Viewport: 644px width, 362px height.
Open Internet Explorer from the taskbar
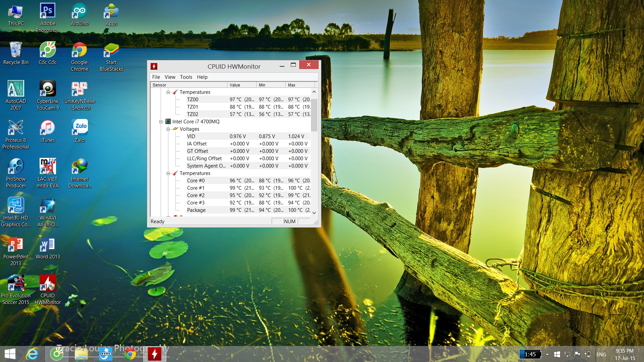(x=33, y=354)
